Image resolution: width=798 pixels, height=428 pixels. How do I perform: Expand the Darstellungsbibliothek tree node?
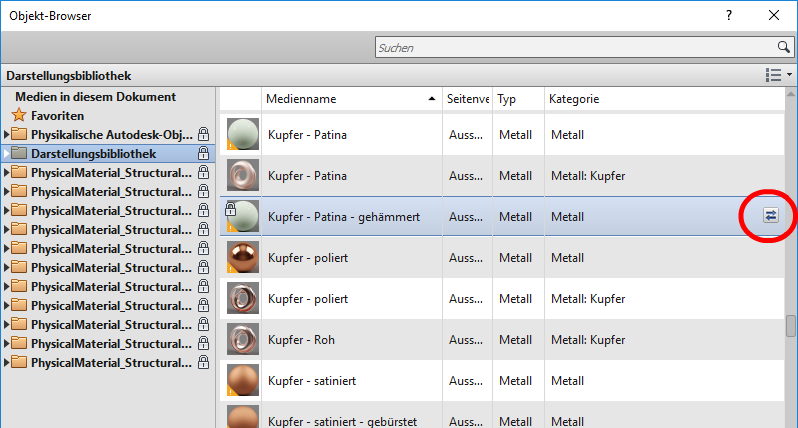tap(8, 154)
